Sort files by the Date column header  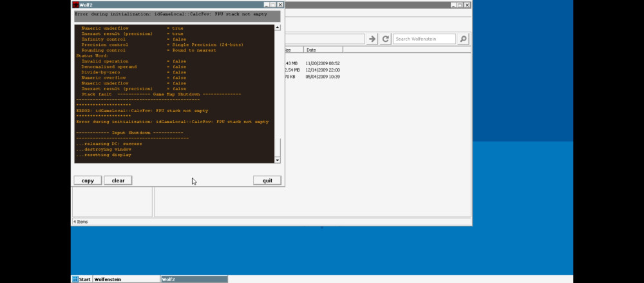click(323, 50)
